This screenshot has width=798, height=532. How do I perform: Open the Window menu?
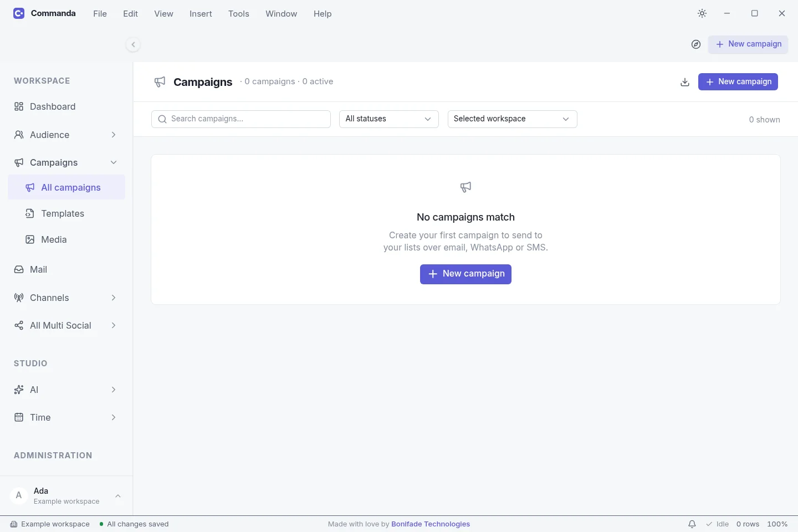pyautogui.click(x=281, y=14)
